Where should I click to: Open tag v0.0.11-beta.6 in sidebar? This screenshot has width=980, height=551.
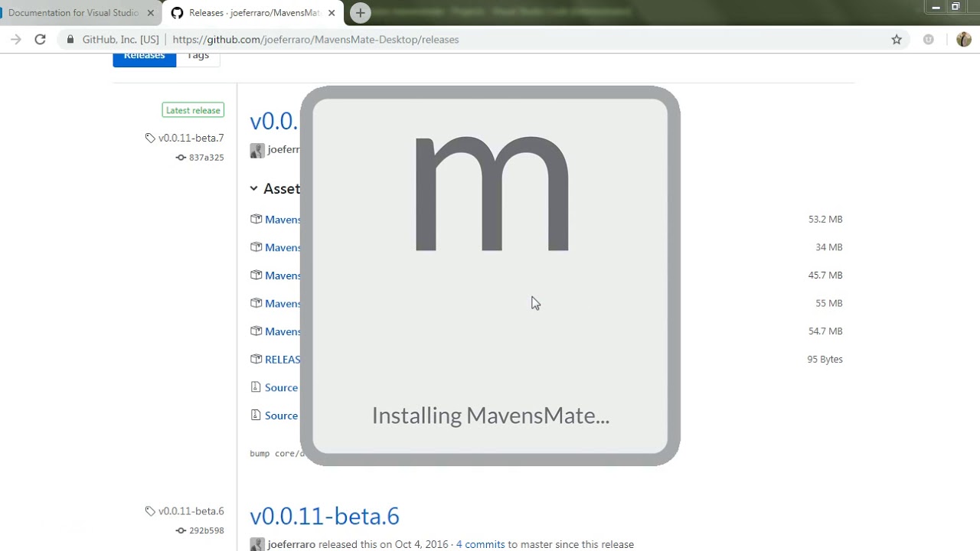[x=191, y=511]
